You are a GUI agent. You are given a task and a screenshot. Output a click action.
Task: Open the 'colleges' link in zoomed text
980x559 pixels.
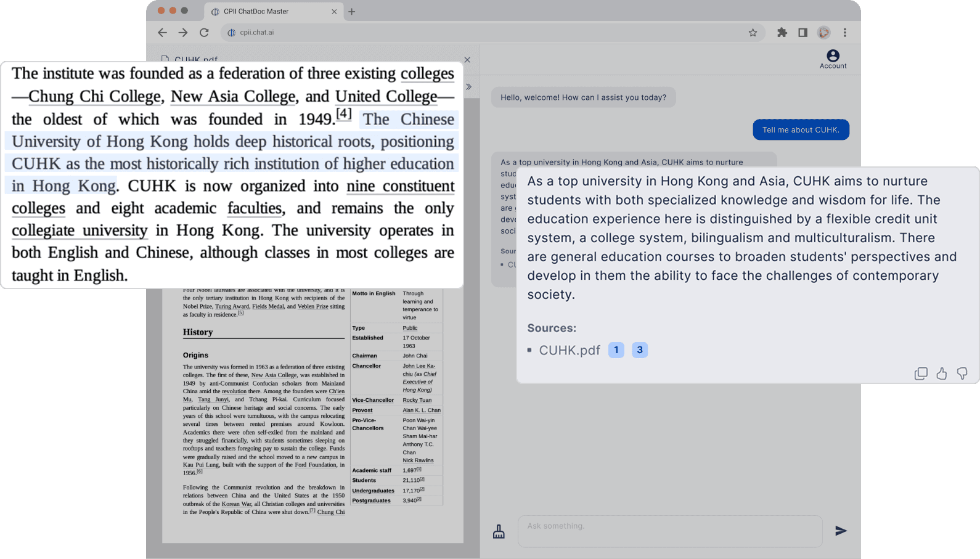(427, 74)
